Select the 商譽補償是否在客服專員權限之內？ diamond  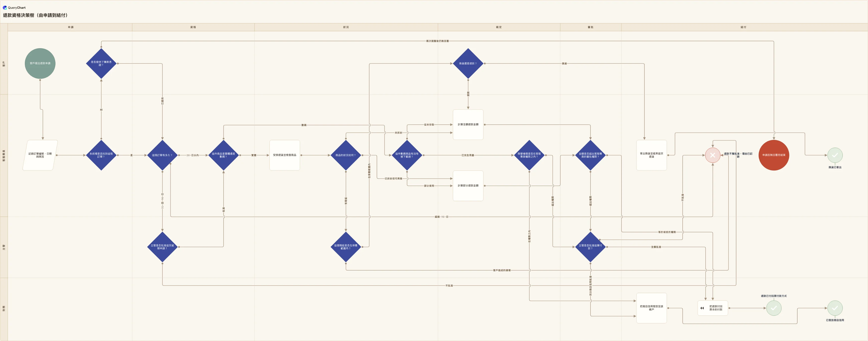coord(529,155)
